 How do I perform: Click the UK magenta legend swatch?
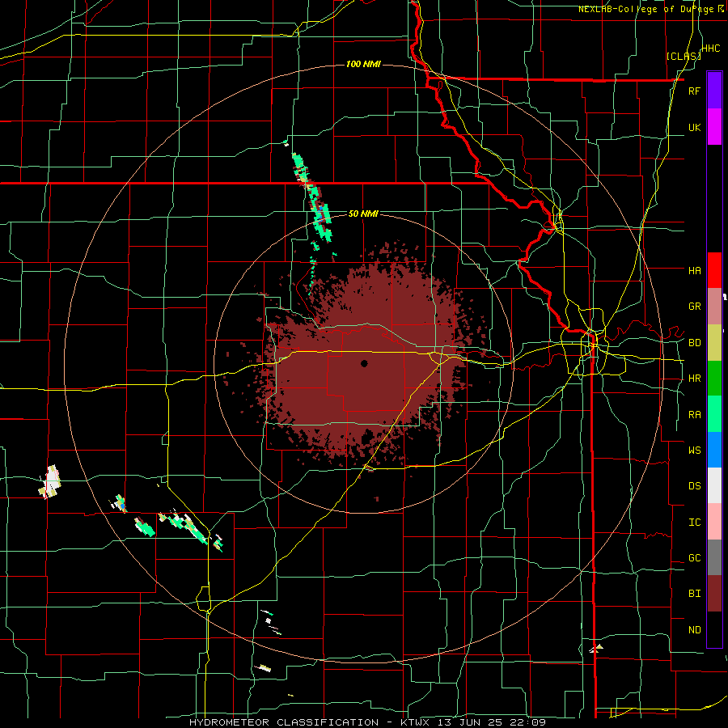714,127
